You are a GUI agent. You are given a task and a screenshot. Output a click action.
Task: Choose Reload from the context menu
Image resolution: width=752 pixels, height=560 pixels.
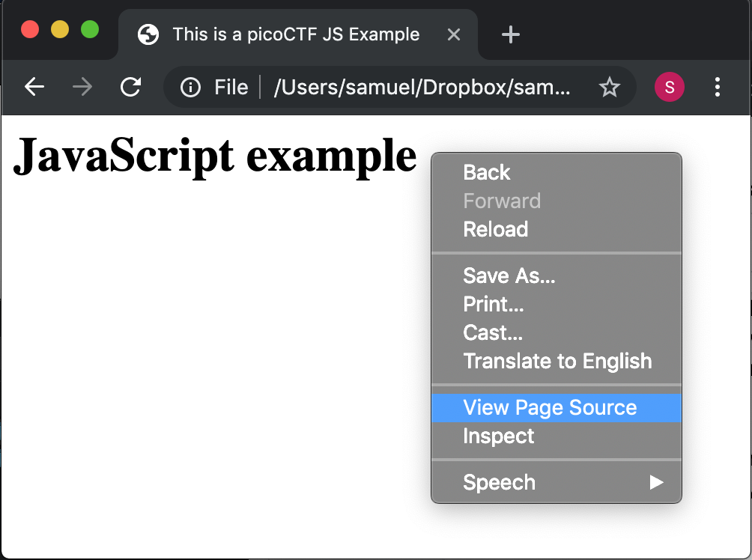(x=496, y=230)
